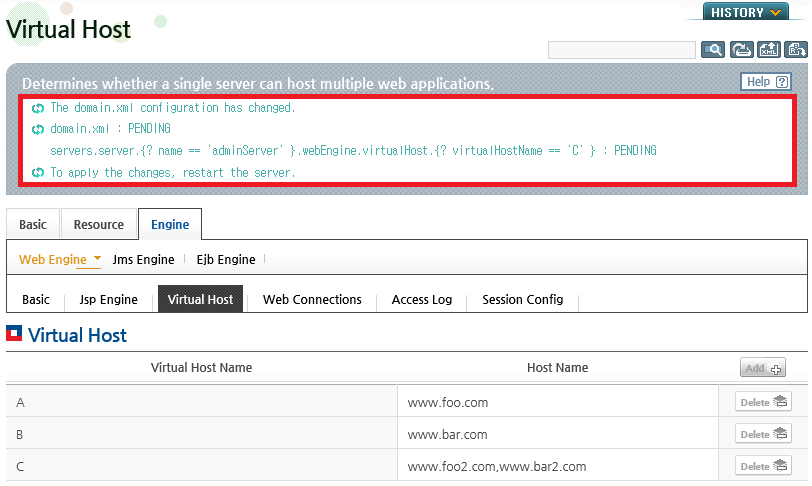Click virtual host name B
This screenshot has width=812, height=486.
tap(20, 435)
